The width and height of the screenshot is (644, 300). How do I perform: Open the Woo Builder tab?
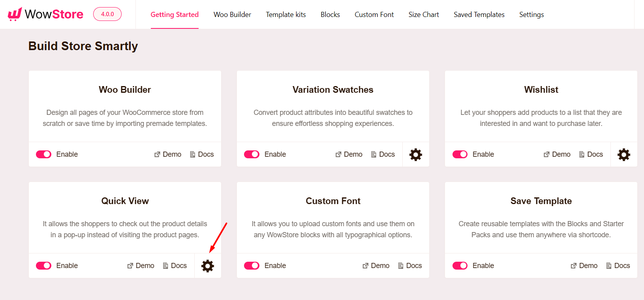coord(232,14)
